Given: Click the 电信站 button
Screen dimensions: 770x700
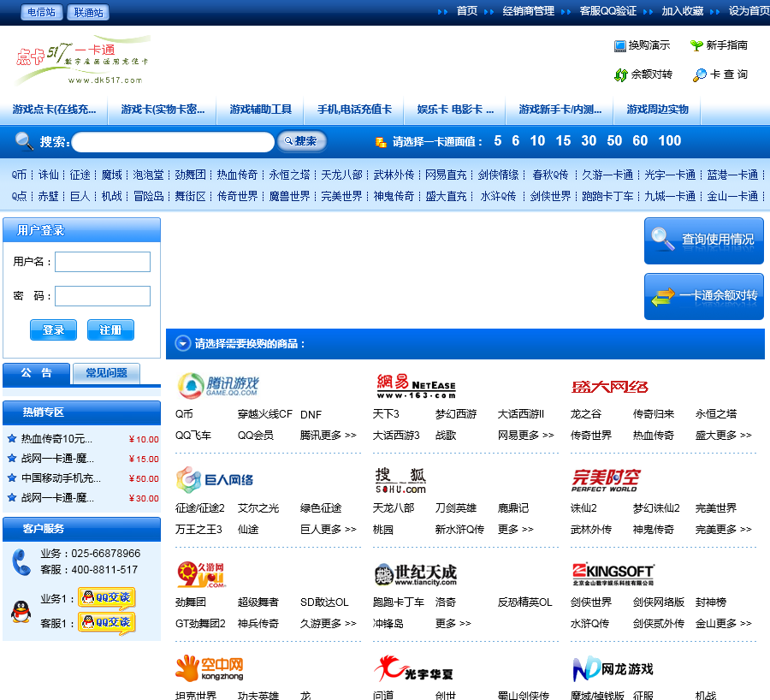Looking at the screenshot, I should point(42,12).
